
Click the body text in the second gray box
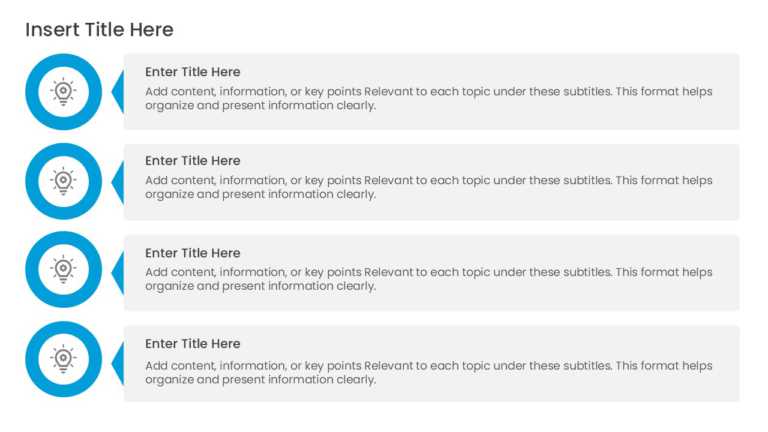pyautogui.click(x=429, y=187)
